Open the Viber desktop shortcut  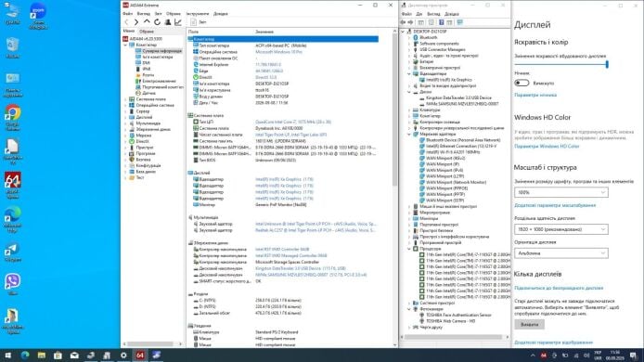point(12,284)
